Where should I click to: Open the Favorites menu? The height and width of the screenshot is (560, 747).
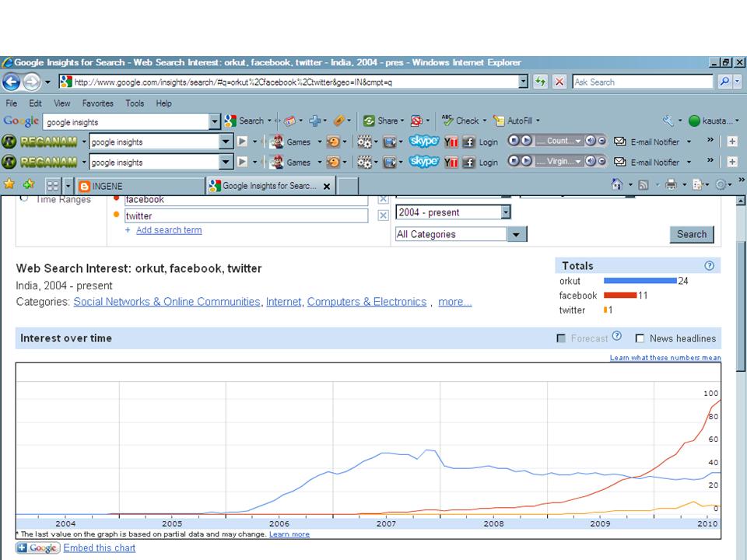98,103
